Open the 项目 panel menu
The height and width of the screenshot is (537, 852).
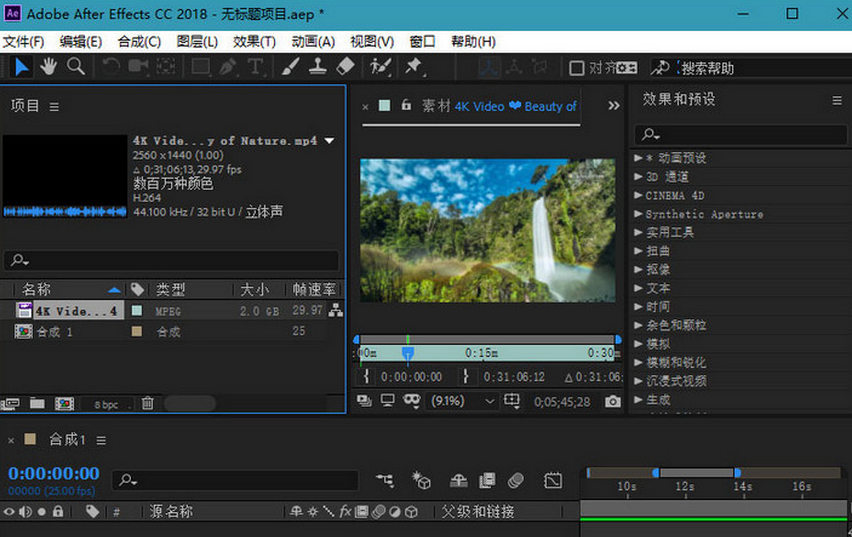(x=54, y=107)
